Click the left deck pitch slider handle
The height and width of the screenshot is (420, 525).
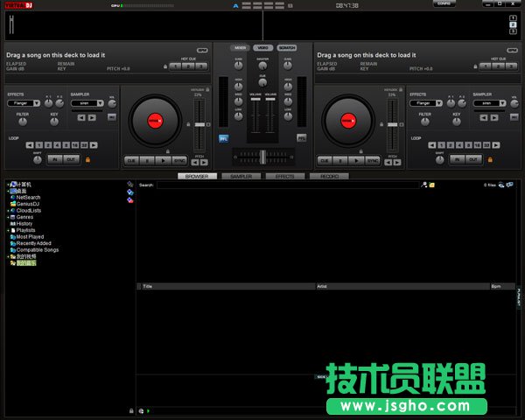[x=199, y=124]
